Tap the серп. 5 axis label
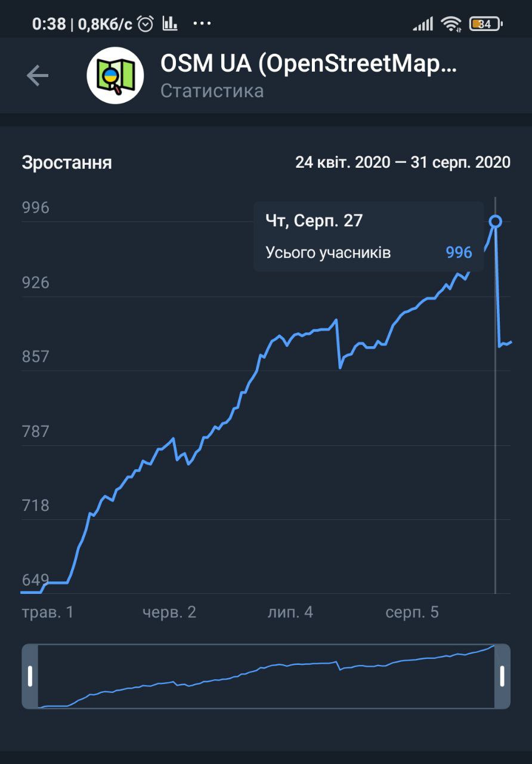The image size is (532, 764). click(412, 612)
